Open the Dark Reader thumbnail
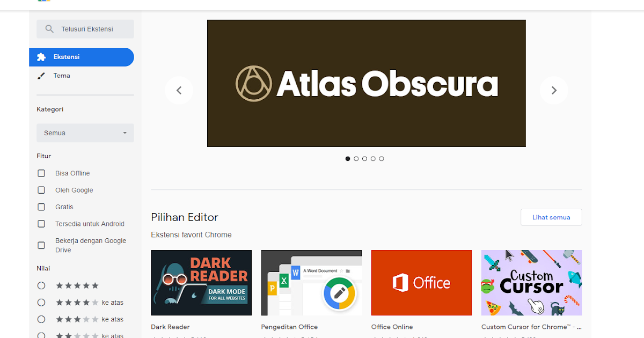644x338 pixels. (x=201, y=283)
